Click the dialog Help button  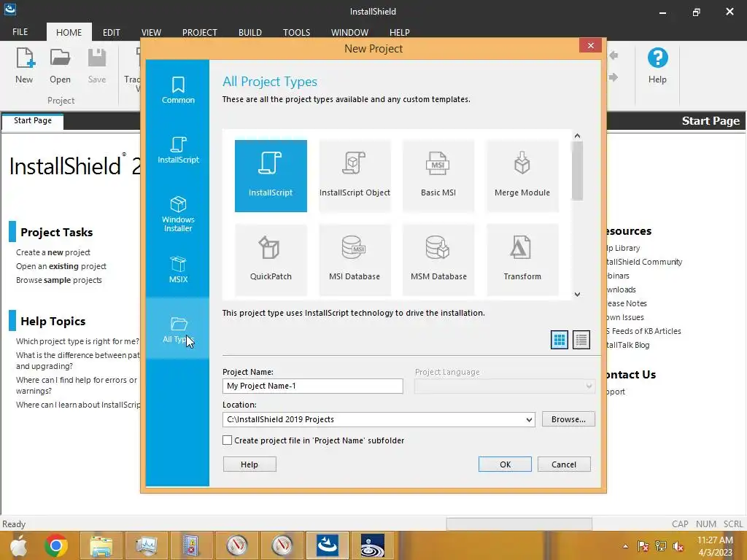click(249, 464)
